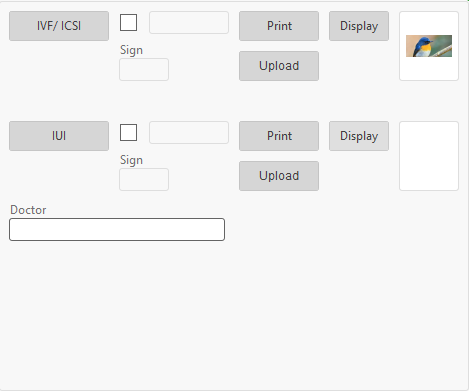Click the Sign label in IUI row
This screenshot has height=391, width=469.
[x=131, y=160]
